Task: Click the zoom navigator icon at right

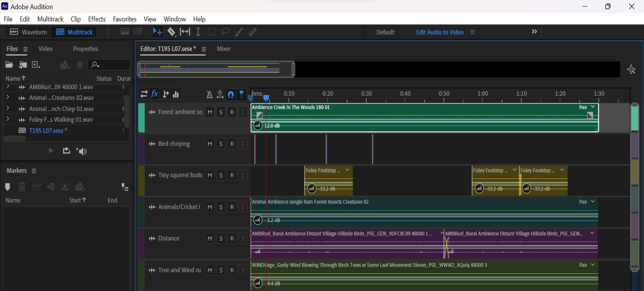Action: [x=631, y=70]
